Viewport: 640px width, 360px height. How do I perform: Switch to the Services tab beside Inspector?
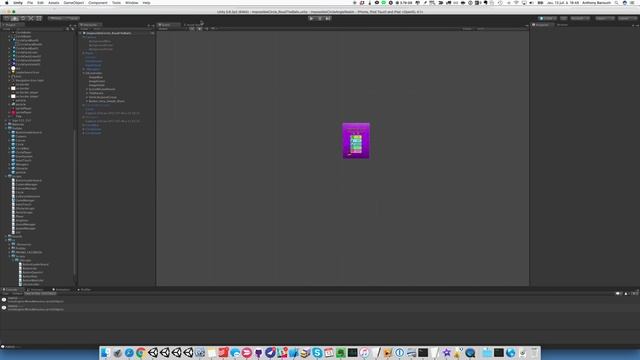[562, 25]
